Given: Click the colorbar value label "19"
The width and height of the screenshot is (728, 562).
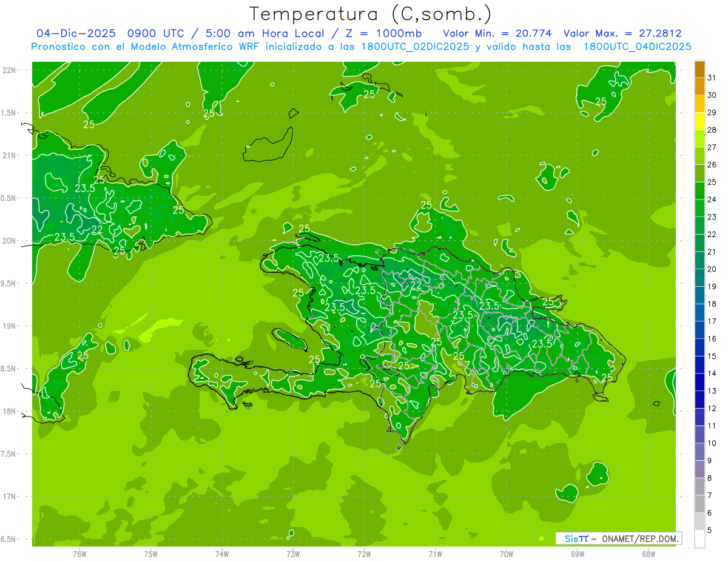Looking at the screenshot, I should 712,287.
